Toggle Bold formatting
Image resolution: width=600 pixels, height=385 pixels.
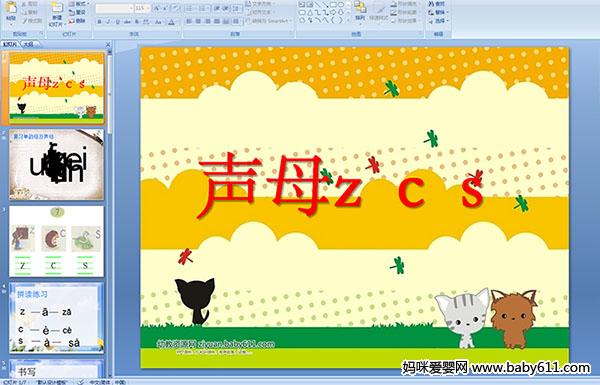coord(99,22)
